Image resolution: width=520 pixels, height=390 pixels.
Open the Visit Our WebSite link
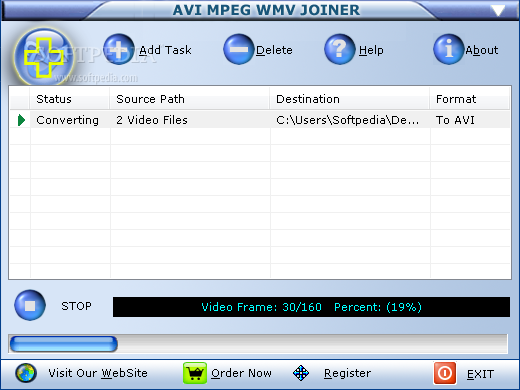coord(98,373)
